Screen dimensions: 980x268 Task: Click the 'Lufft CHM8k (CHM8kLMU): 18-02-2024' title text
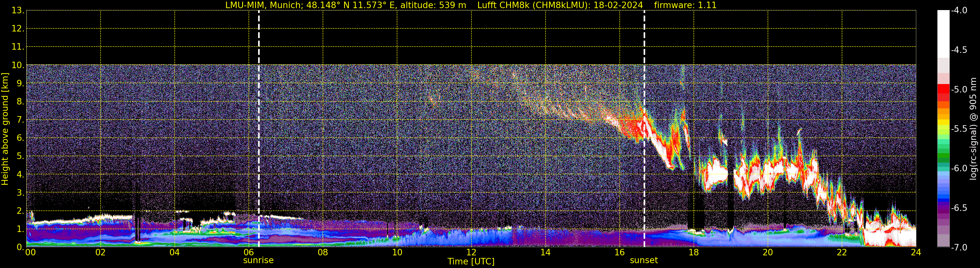click(x=560, y=5)
